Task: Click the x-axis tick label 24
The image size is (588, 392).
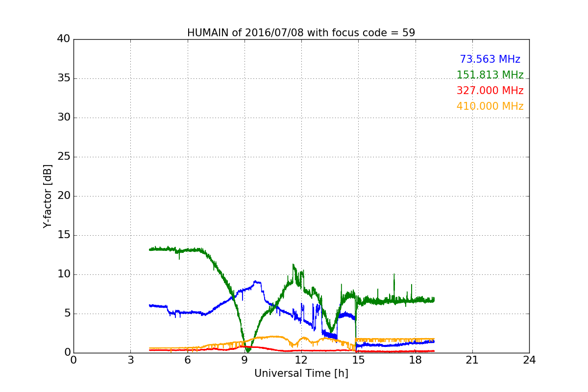Action: tap(529, 360)
